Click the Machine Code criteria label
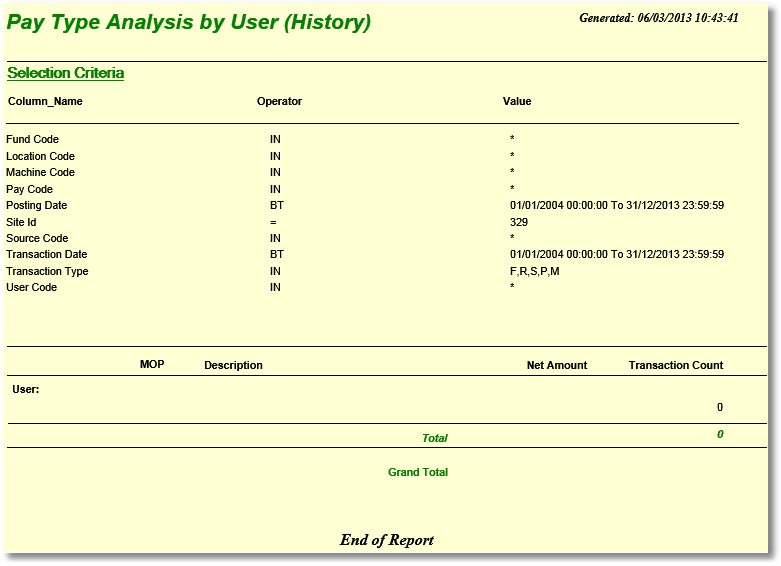Viewport: 781px width, 566px height. pos(40,172)
